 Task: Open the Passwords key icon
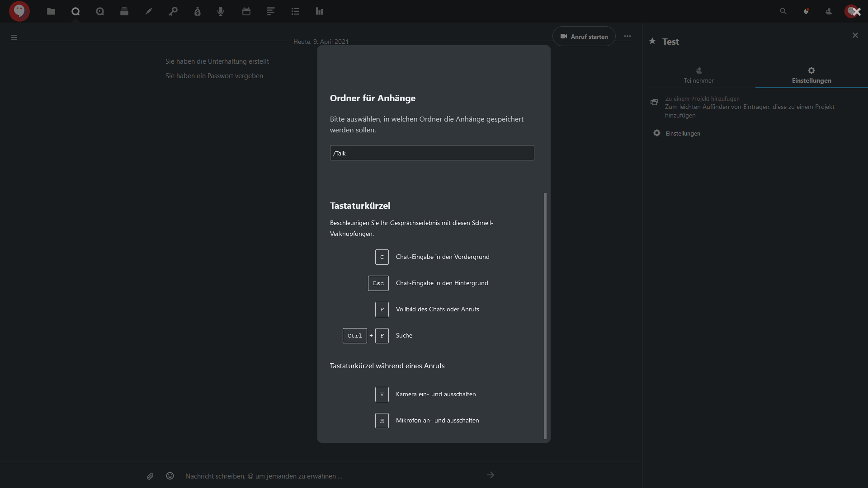173,11
